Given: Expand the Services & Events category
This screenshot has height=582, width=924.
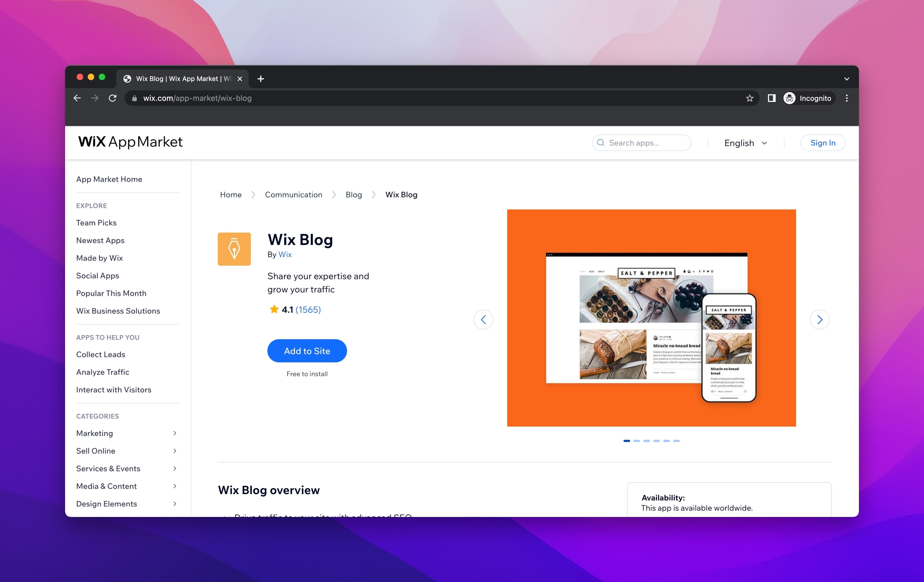Looking at the screenshot, I should (x=109, y=468).
